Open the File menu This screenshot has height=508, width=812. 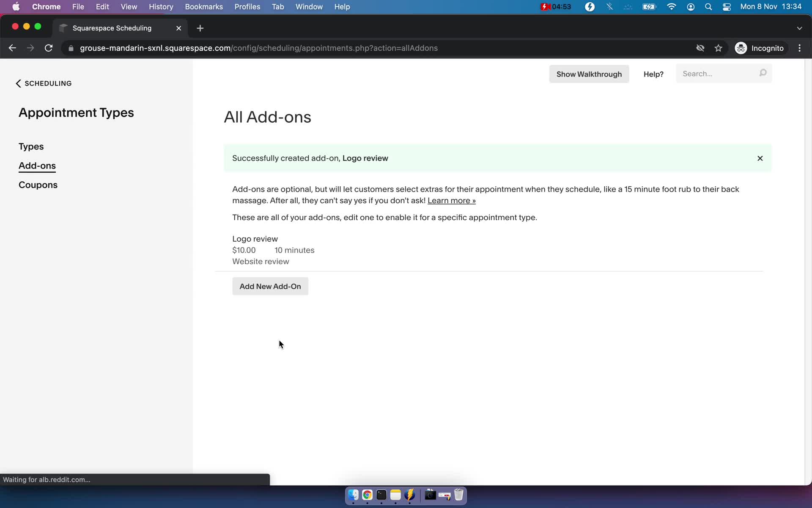tap(78, 7)
